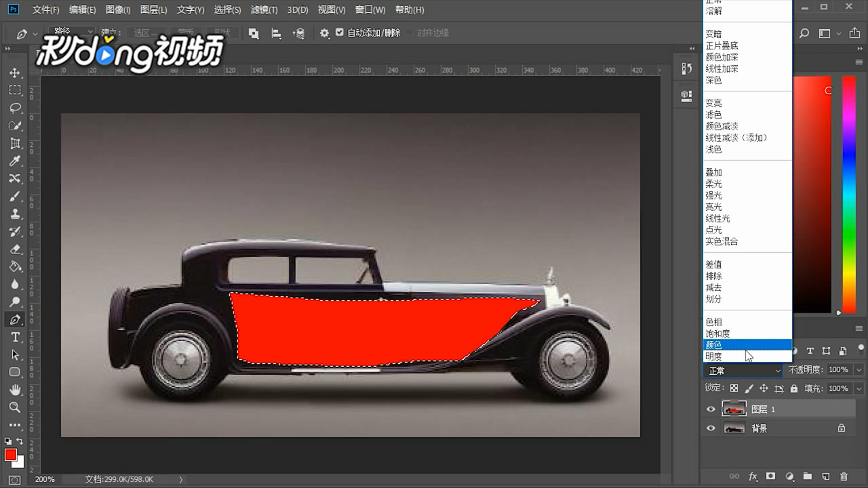Viewport: 868px width, 488px height.
Task: Click the hue spectrum slider
Action: pyautogui.click(x=849, y=195)
